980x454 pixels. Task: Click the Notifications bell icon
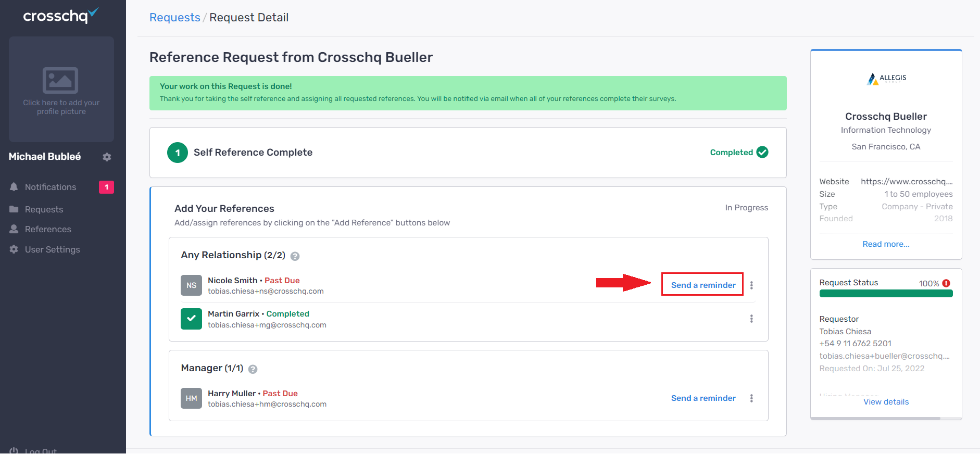[x=14, y=187]
